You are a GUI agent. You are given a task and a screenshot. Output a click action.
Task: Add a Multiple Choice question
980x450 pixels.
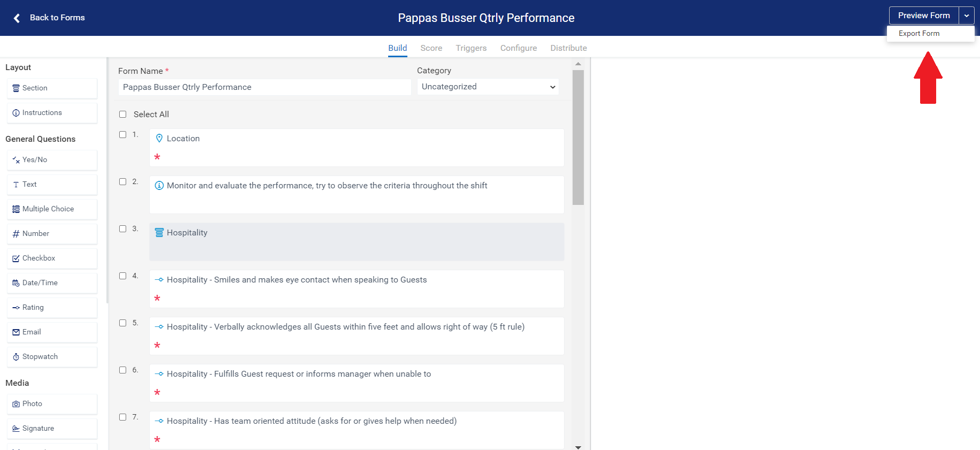(x=52, y=209)
